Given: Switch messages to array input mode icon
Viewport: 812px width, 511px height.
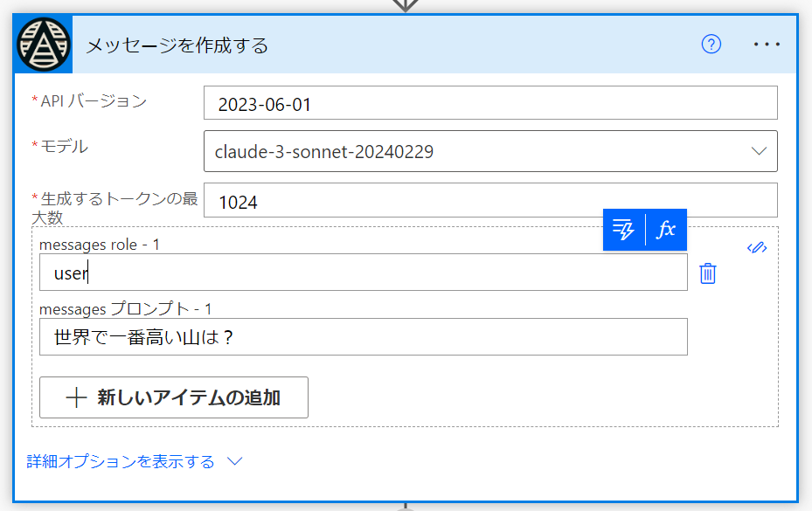Looking at the screenshot, I should (757, 248).
